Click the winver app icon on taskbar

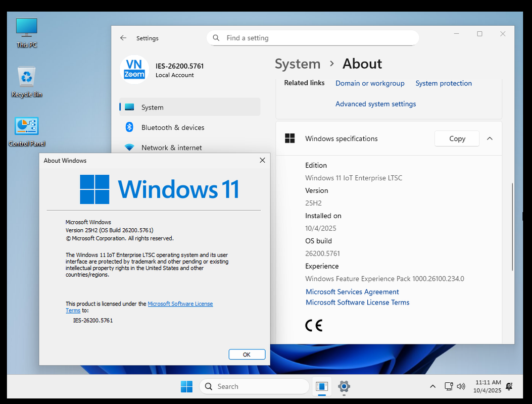click(322, 386)
